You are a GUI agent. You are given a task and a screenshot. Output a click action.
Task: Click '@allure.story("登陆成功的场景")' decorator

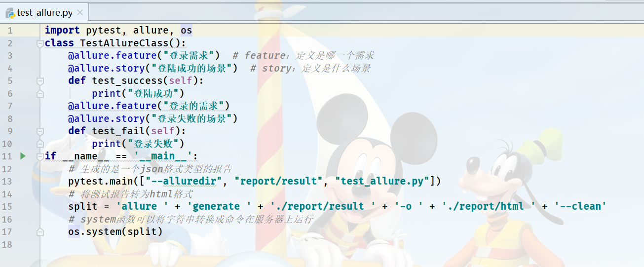coord(153,68)
